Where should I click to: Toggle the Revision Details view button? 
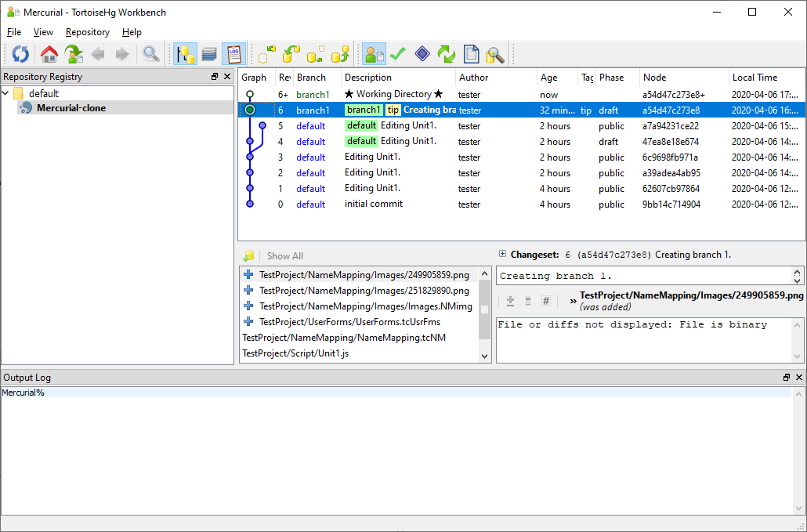point(374,54)
